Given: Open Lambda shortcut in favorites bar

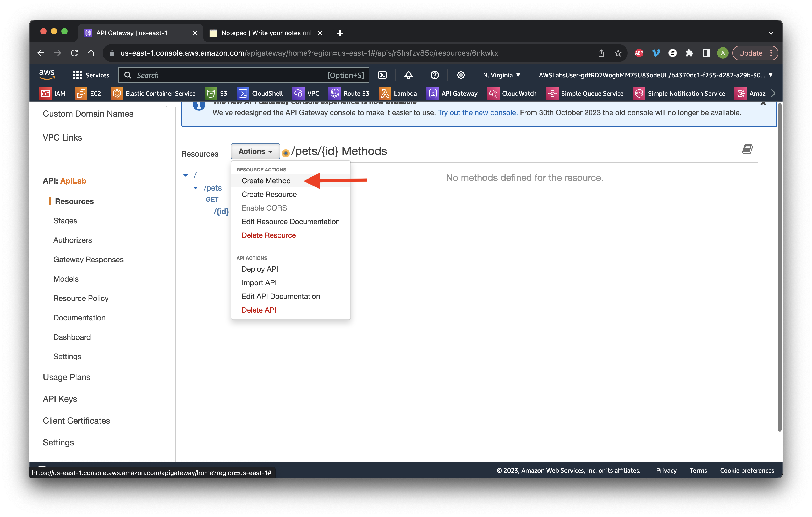Looking at the screenshot, I should coord(398,94).
